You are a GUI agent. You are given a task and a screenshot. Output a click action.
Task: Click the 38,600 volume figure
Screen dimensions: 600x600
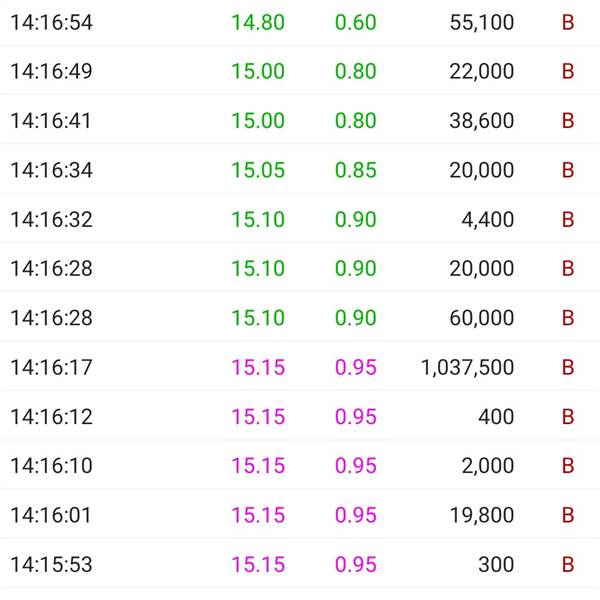pyautogui.click(x=482, y=121)
